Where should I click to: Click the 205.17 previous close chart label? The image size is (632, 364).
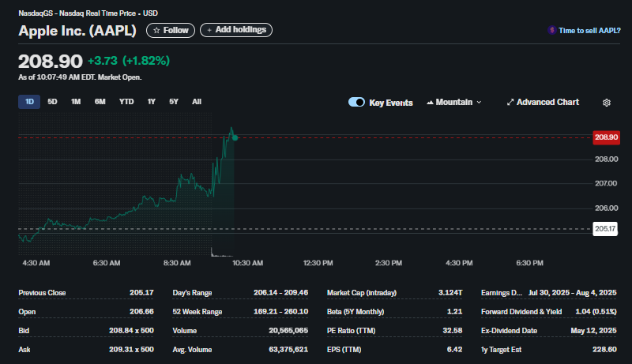tap(605, 229)
